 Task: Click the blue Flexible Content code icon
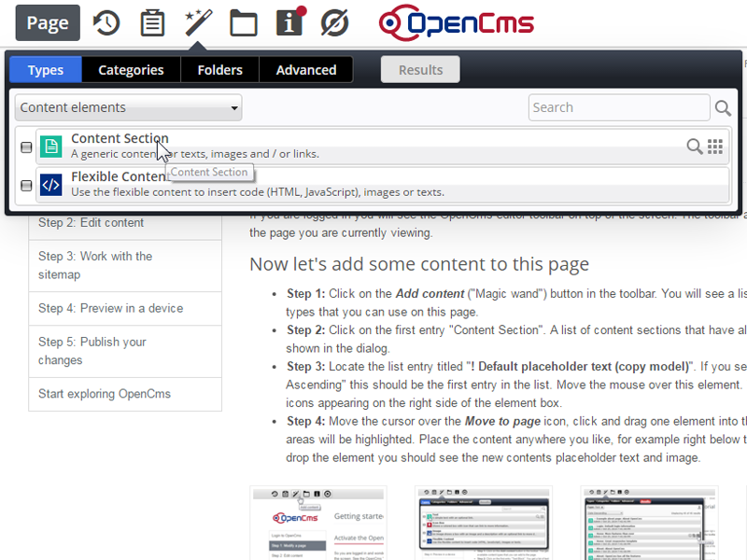tap(51, 185)
